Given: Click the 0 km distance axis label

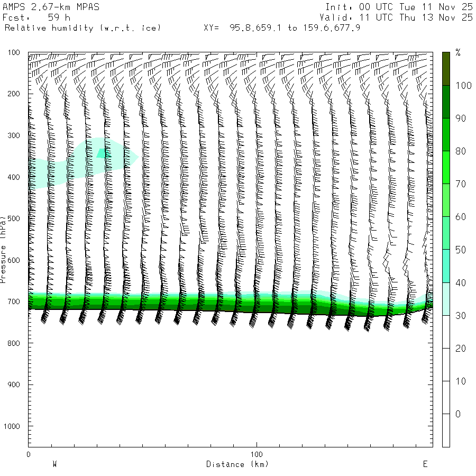Looking at the screenshot, I should pos(29,454).
